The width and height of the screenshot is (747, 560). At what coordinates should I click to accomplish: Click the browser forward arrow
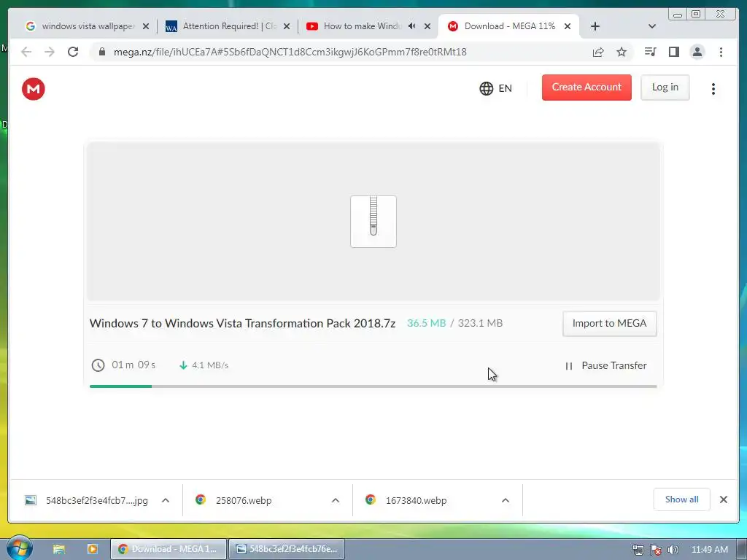(50, 52)
